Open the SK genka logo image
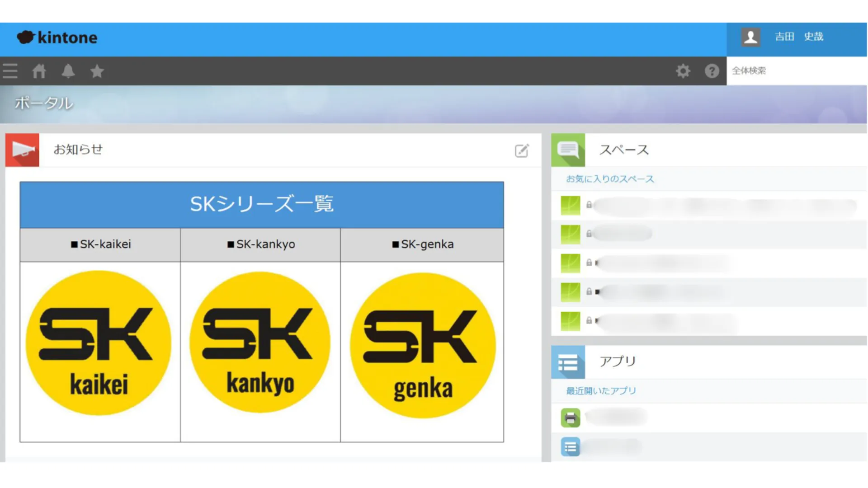Viewport: 868px width, 488px height. point(423,345)
